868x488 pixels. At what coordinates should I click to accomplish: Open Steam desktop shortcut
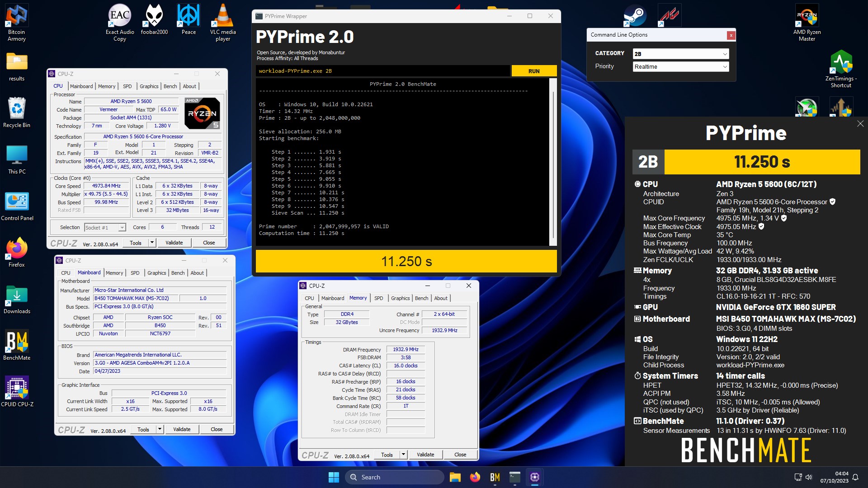coord(635,15)
